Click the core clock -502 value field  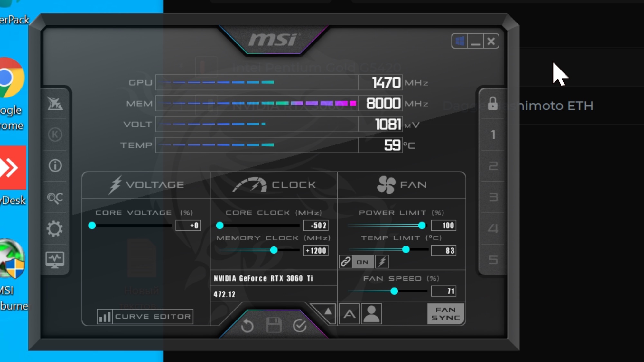pyautogui.click(x=316, y=226)
